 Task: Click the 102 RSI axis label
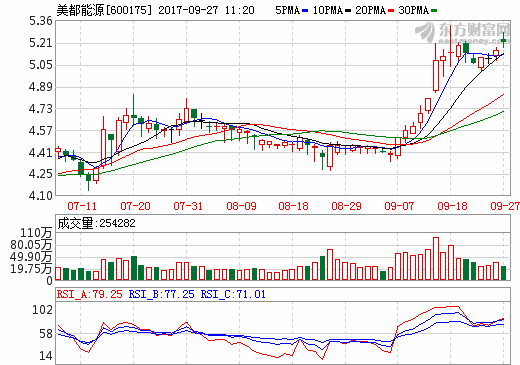42,310
